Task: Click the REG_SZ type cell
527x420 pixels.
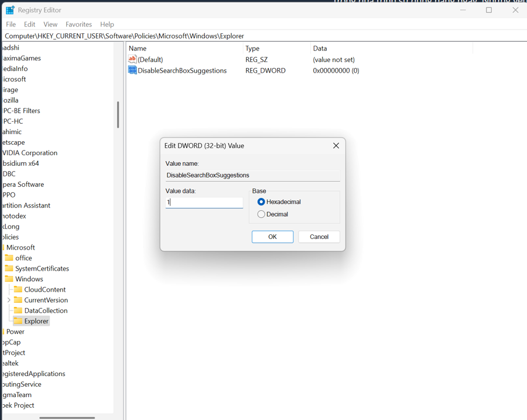Action: [x=256, y=60]
